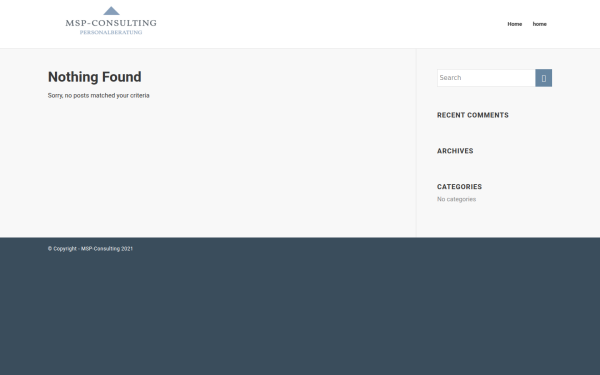Viewport: 600px width, 375px height.
Task: Click the Recent Comments heading
Action: (x=473, y=115)
